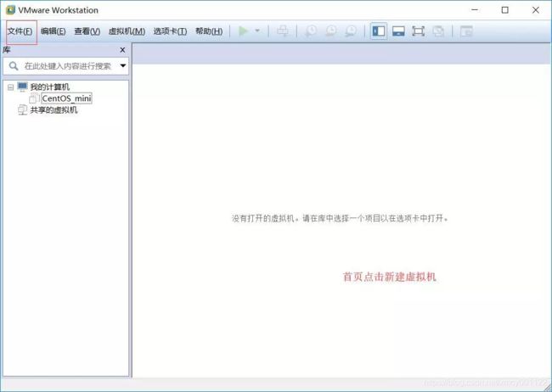Maximize the VMware Workstation window
This screenshot has height=392, width=552.
click(504, 10)
